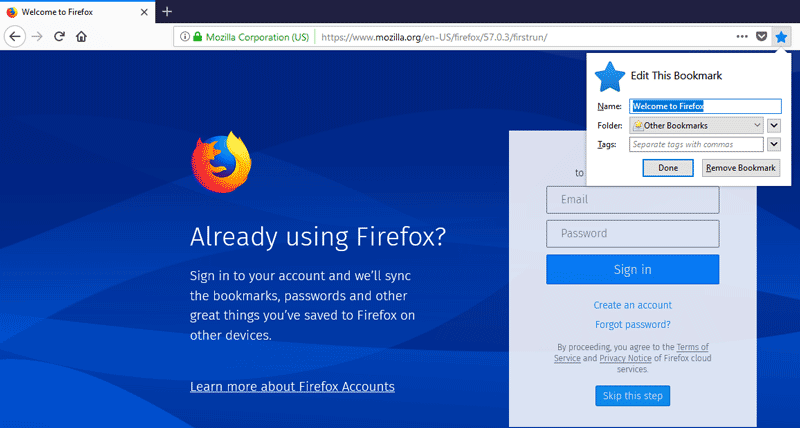Open the Privacy Notice link
This screenshot has width=800, height=428.
point(625,358)
